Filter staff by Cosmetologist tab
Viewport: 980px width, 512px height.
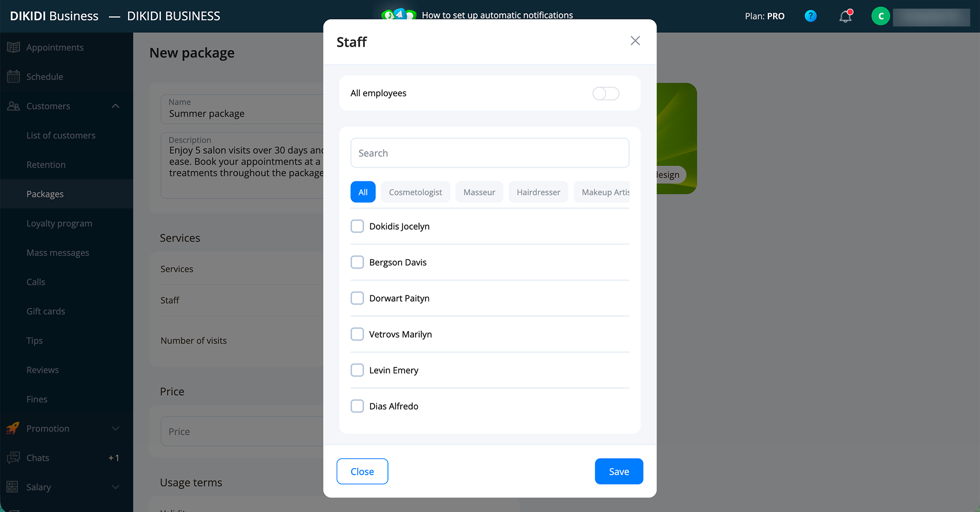[416, 192]
